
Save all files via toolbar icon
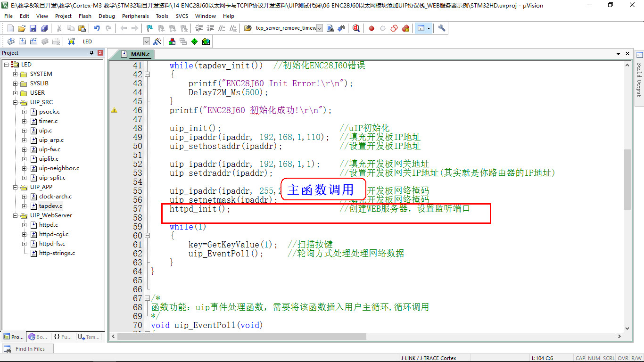point(44,28)
